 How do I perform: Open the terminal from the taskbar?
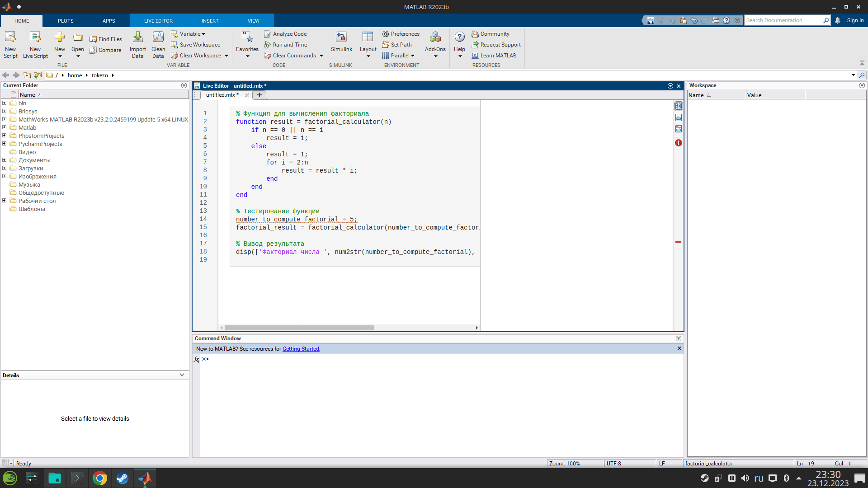77,478
